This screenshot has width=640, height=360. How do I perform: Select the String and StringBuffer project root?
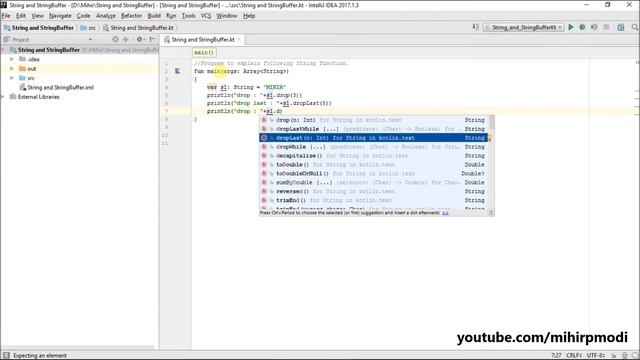[49, 50]
